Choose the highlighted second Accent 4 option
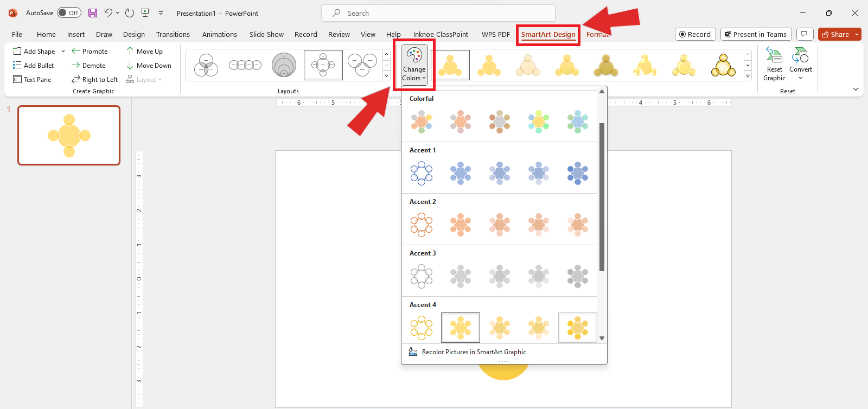The height and width of the screenshot is (409, 868). (x=461, y=328)
